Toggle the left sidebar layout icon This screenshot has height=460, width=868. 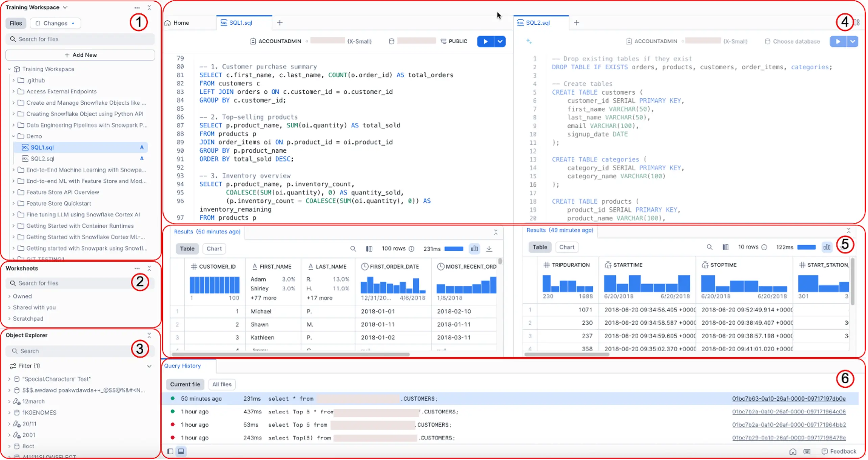tap(170, 451)
